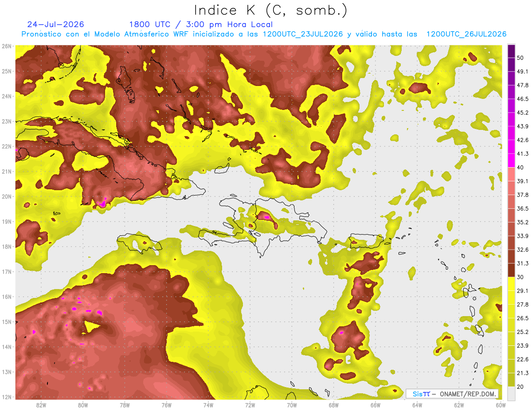Click latitude label "12N"
Image resolution: width=532 pixels, height=411 pixels.
6,397
